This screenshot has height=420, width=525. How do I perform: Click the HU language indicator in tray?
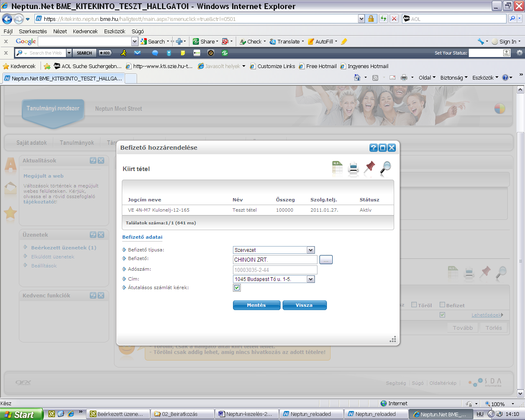(x=480, y=414)
